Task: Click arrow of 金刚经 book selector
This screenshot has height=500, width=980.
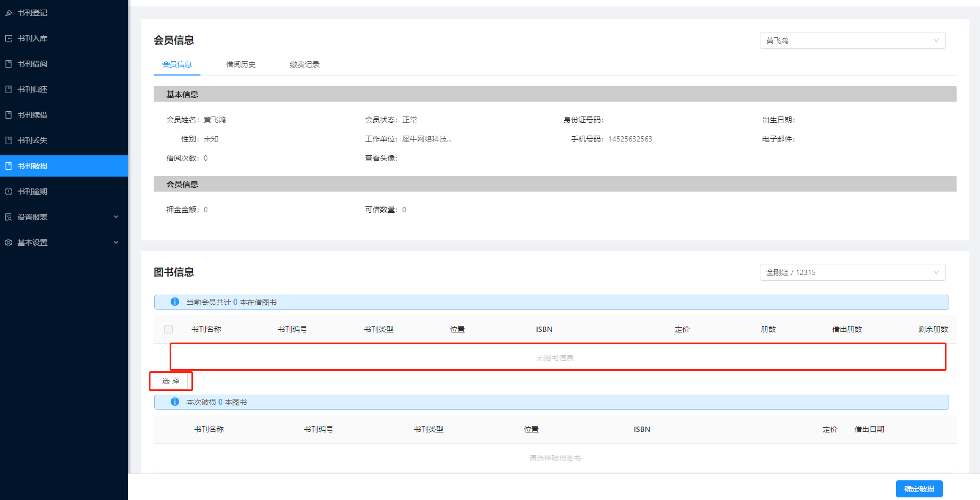Action: point(936,272)
